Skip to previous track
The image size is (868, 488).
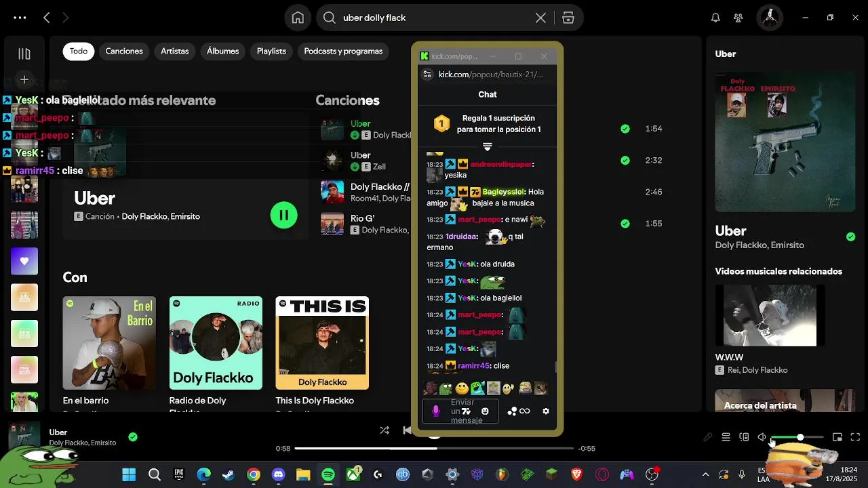click(407, 430)
